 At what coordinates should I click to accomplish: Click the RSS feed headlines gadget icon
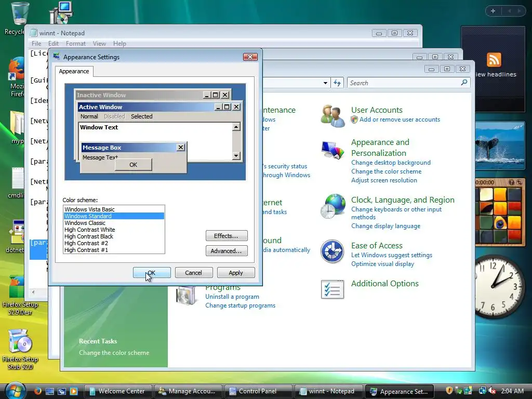[x=494, y=60]
